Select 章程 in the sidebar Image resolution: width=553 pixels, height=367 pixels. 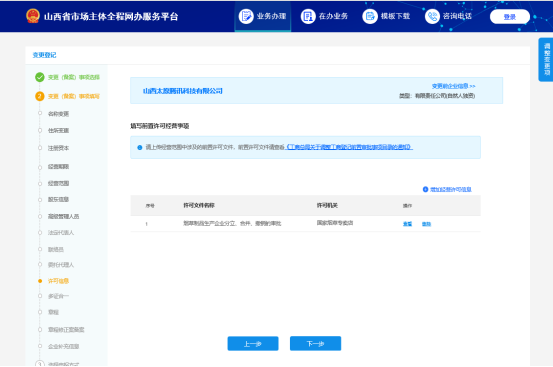tap(53, 312)
